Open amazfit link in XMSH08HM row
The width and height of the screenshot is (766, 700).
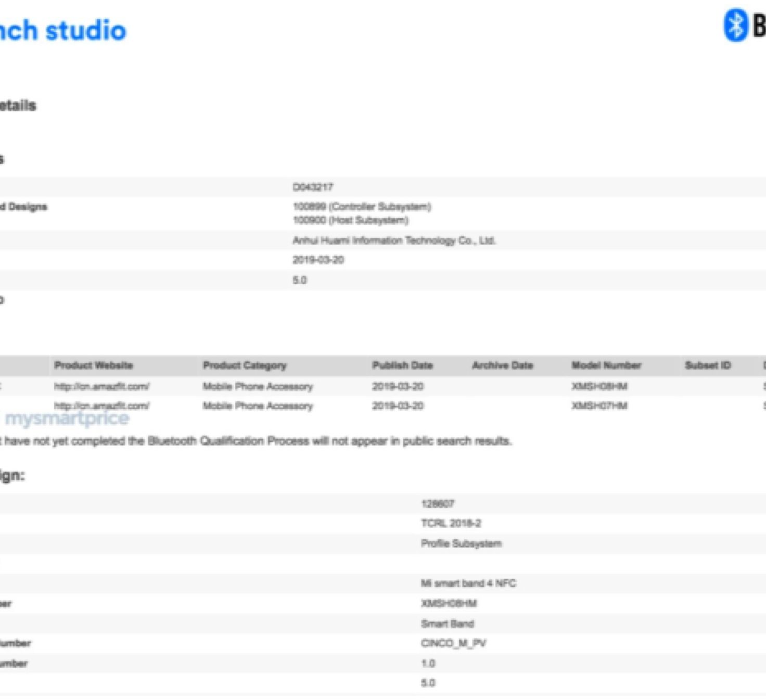click(101, 386)
